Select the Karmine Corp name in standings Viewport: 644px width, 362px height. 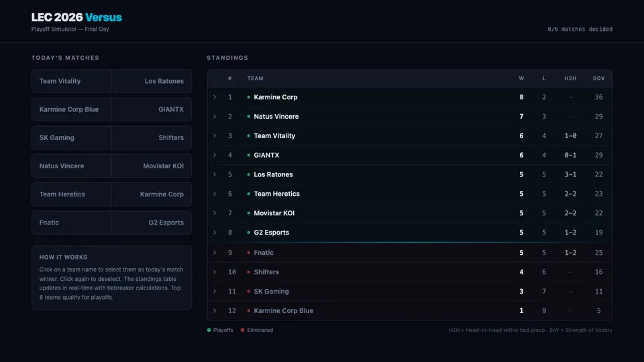[x=276, y=97]
